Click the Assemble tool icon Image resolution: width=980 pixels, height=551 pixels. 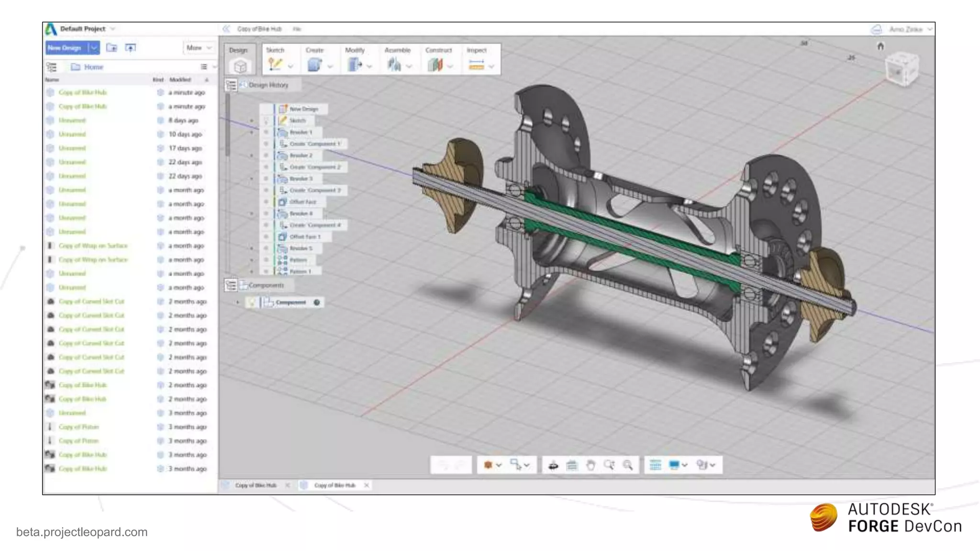[394, 65]
